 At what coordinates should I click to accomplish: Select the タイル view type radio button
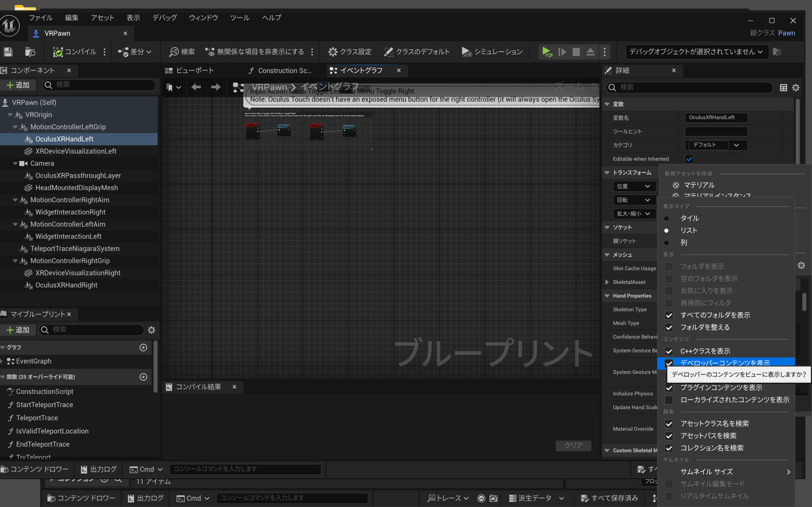pos(666,218)
